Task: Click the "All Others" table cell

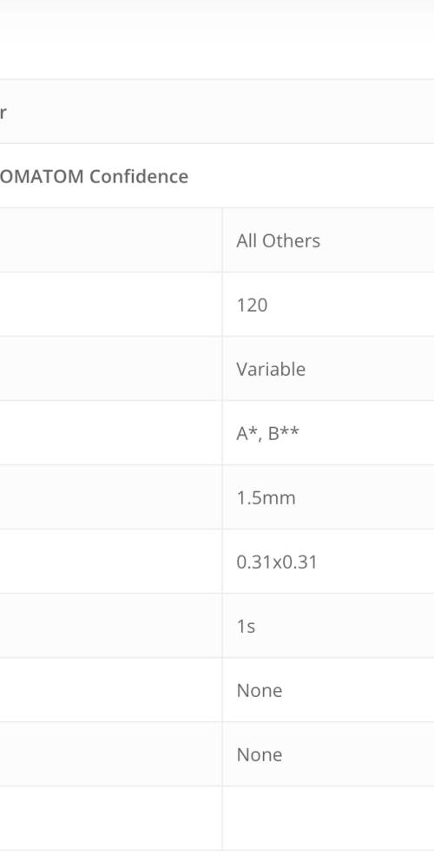Action: [328, 240]
